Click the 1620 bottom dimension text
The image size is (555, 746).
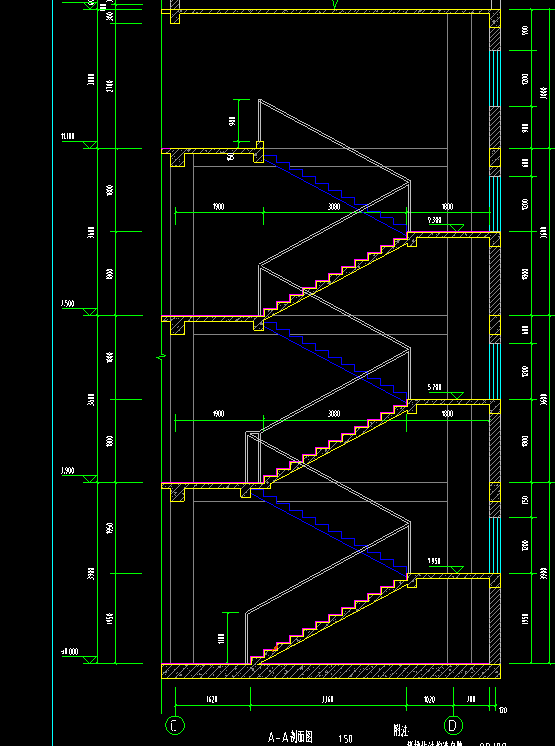pos(212,699)
